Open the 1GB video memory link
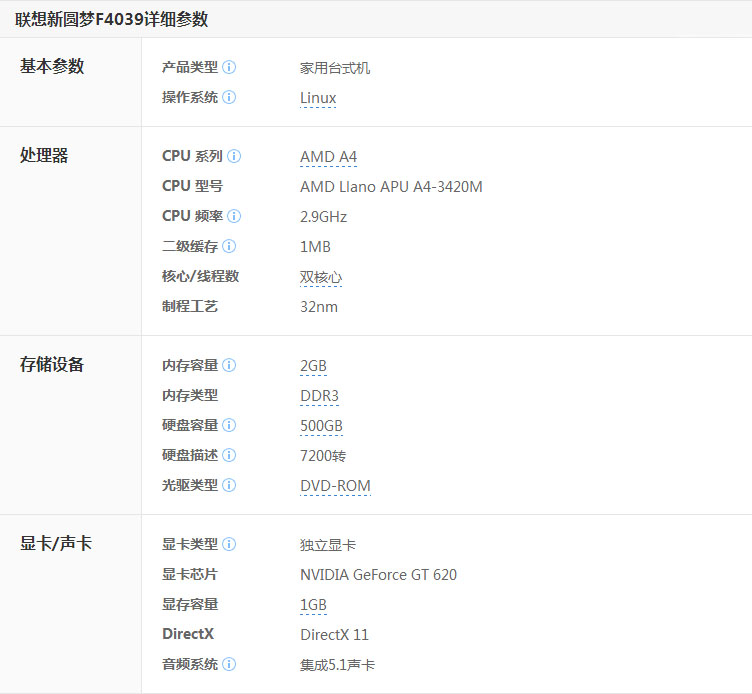Screen dimensions: 752x694 [x=313, y=605]
